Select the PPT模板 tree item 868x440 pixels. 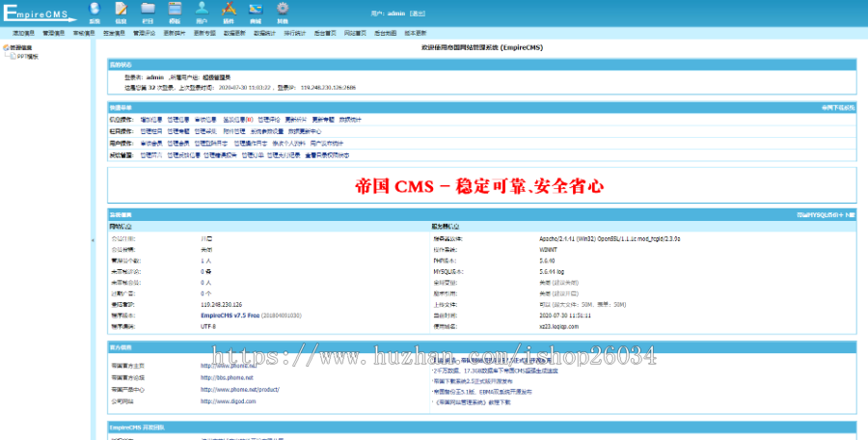pos(28,56)
